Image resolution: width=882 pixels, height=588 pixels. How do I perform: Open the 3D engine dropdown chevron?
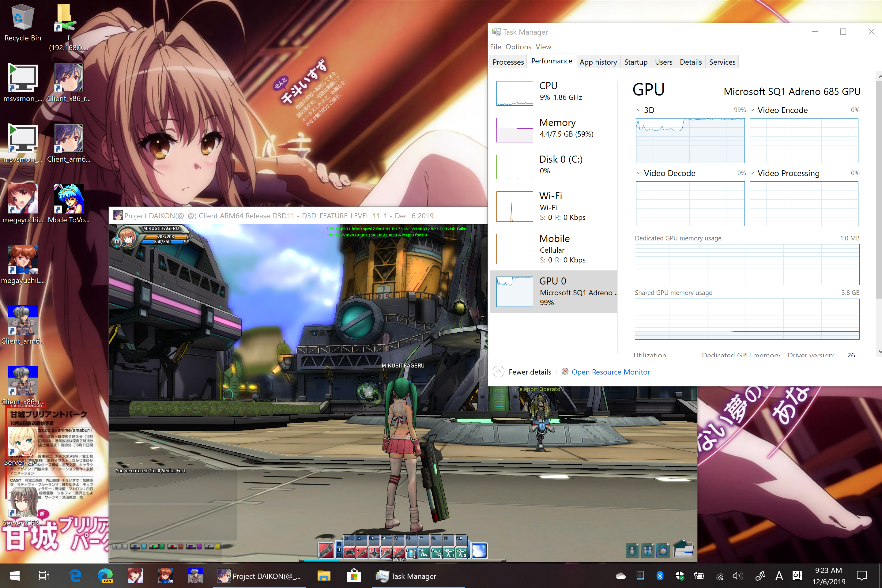coord(638,110)
